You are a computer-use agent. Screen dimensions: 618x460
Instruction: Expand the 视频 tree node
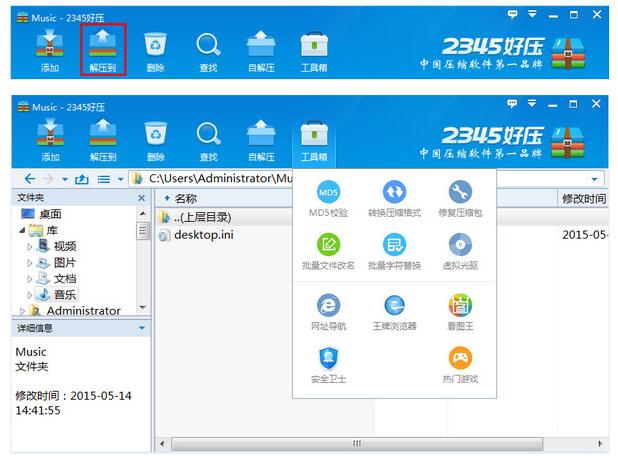(x=30, y=247)
